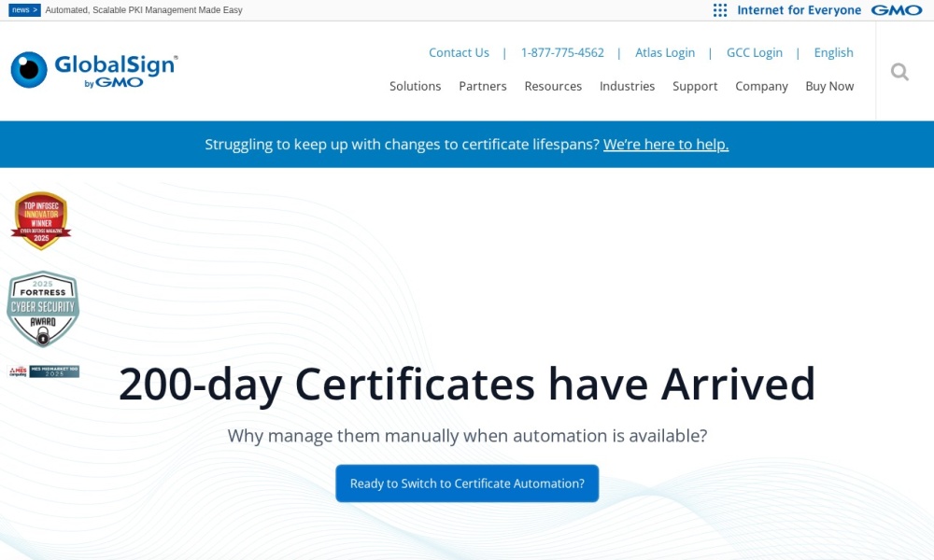
Task: Click the GMO logo in top bar
Action: click(x=897, y=10)
